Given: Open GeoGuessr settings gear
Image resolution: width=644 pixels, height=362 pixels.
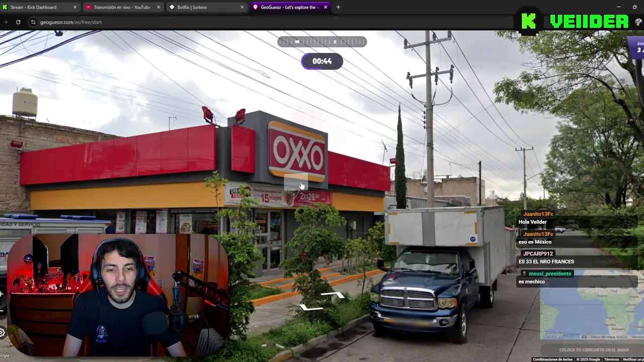Looking at the screenshot, I should 3,332.
